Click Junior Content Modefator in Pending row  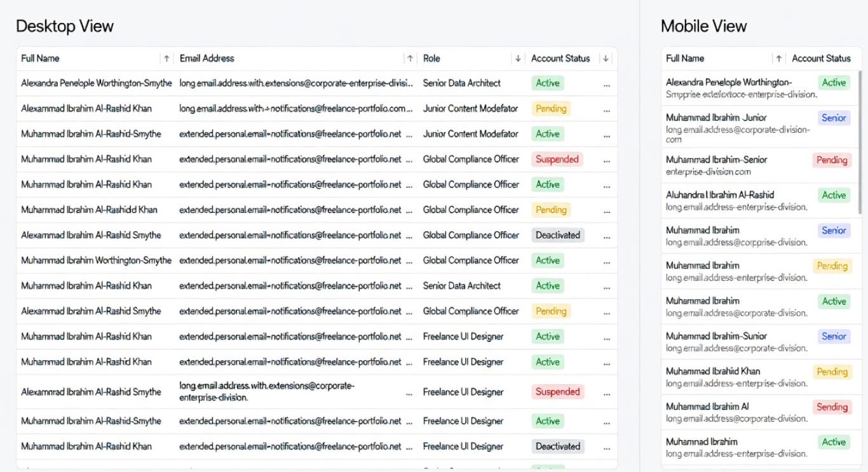(471, 109)
